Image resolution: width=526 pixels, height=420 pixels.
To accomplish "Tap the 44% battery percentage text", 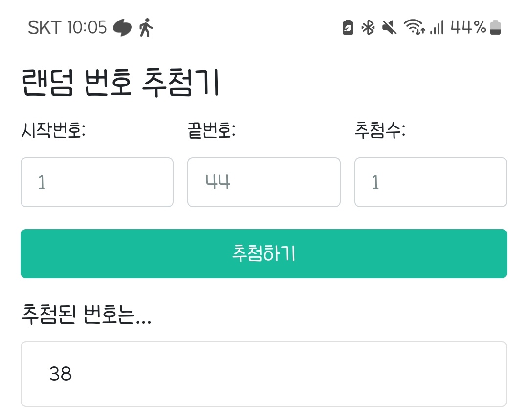I will tap(468, 28).
